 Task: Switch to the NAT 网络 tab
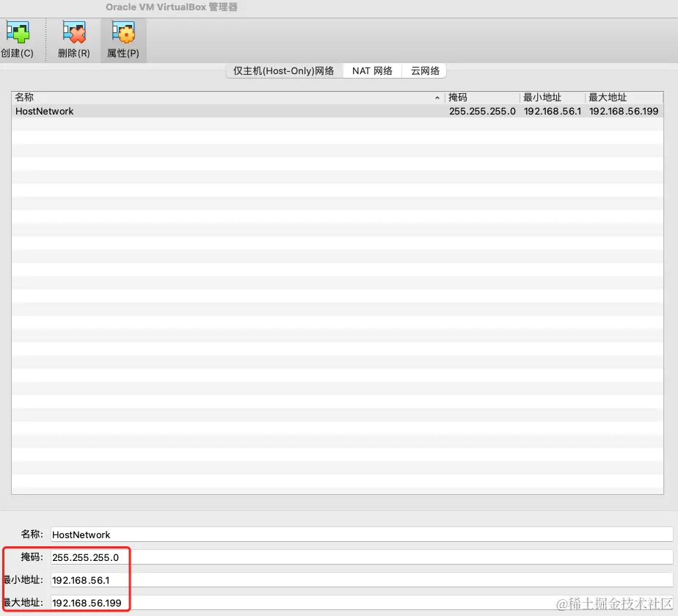(372, 71)
